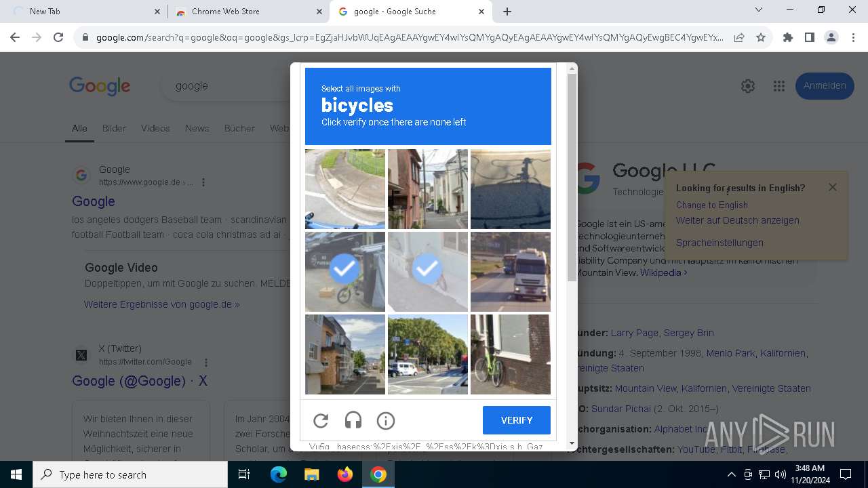Click the Anmelden sign-in button
868x488 pixels.
pos(825,86)
